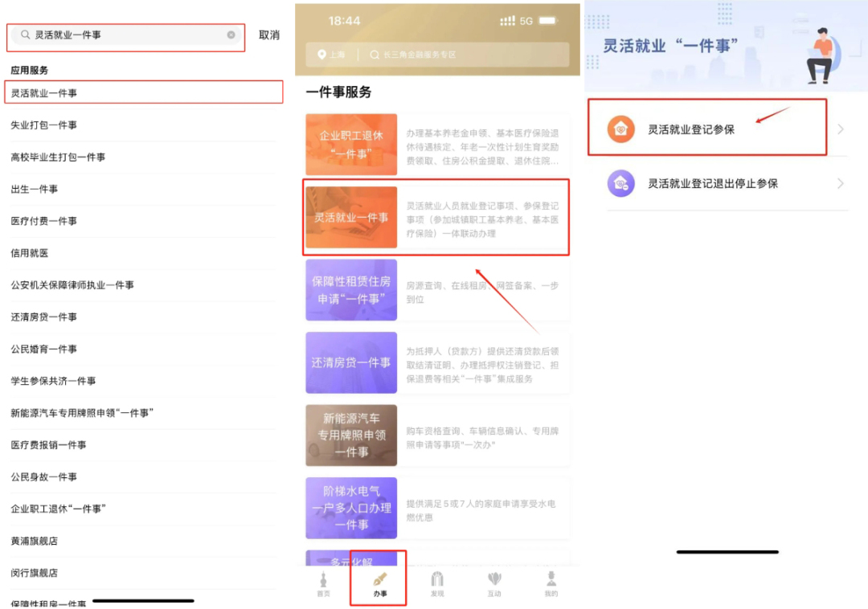Open the 首页 home tab icon

(x=323, y=580)
